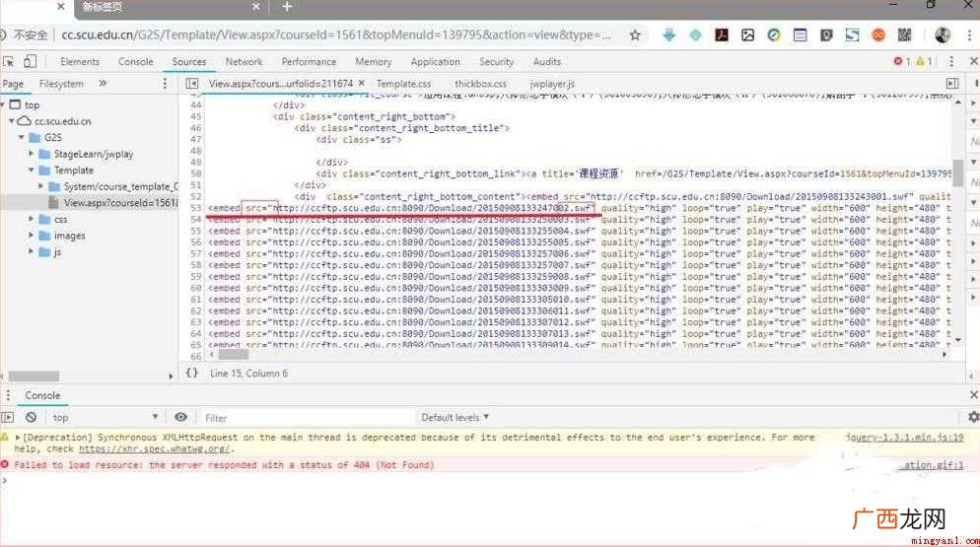
Task: Open the Default levels dropdown
Action: [x=455, y=417]
